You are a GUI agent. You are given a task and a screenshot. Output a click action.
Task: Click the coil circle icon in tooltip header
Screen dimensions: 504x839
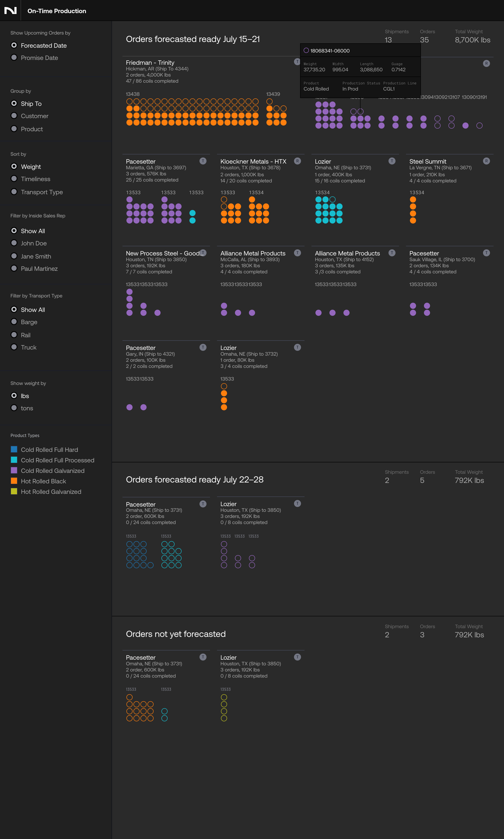point(306,50)
